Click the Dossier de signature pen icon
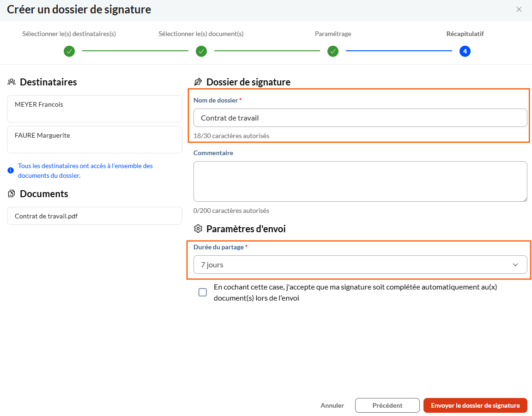Image resolution: width=532 pixels, height=416 pixels. click(x=198, y=82)
